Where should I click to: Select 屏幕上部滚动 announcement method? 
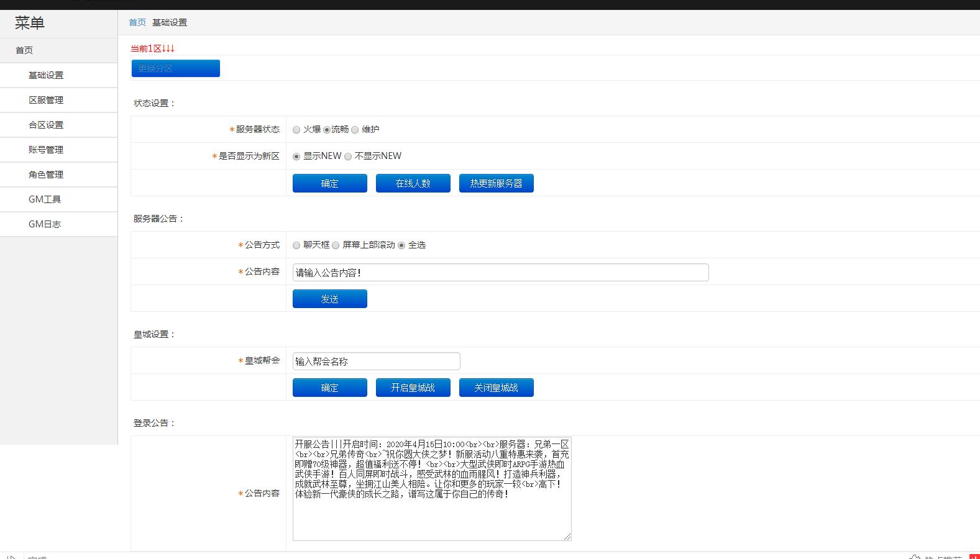tap(336, 245)
